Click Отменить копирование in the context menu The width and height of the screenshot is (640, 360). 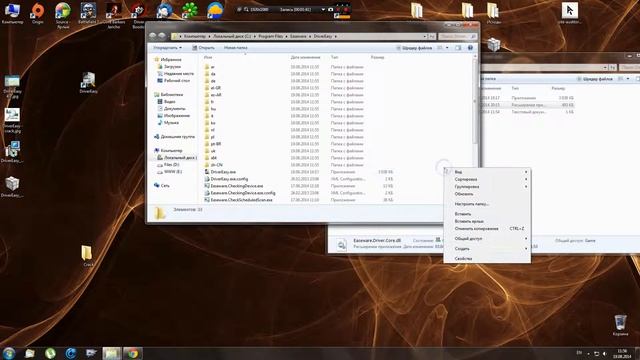click(x=487, y=229)
